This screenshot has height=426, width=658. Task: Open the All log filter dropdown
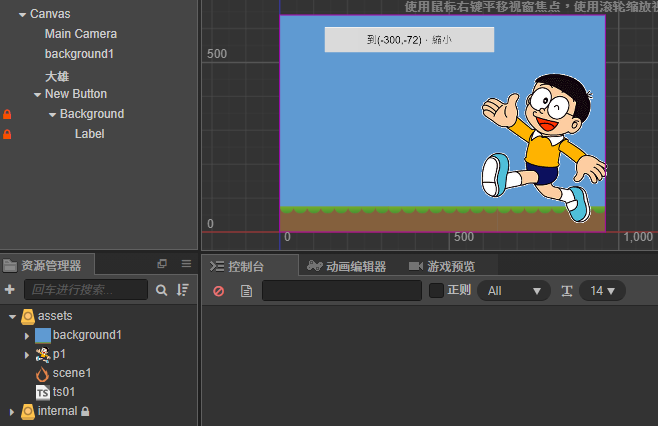tap(514, 291)
